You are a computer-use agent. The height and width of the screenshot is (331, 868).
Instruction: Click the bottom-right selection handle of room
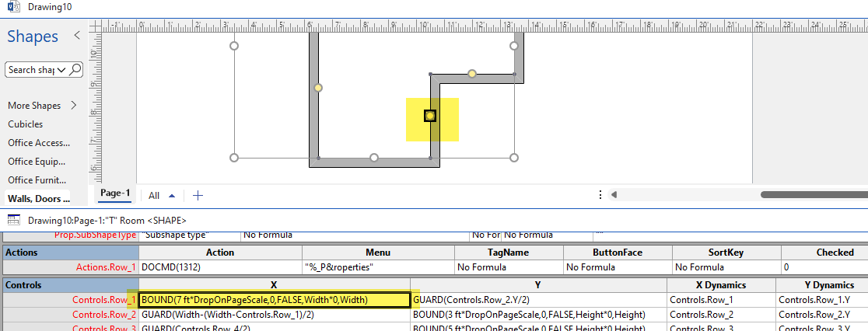click(513, 158)
